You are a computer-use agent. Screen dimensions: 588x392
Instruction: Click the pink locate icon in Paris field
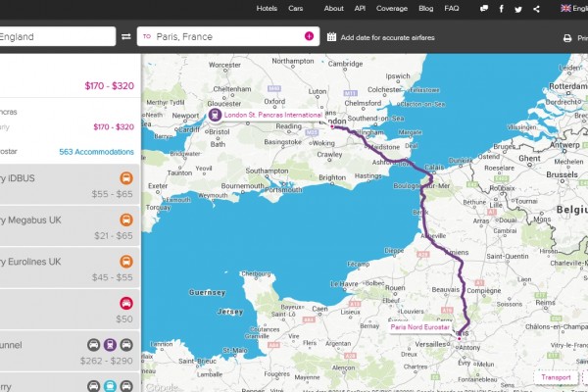pyautogui.click(x=310, y=37)
